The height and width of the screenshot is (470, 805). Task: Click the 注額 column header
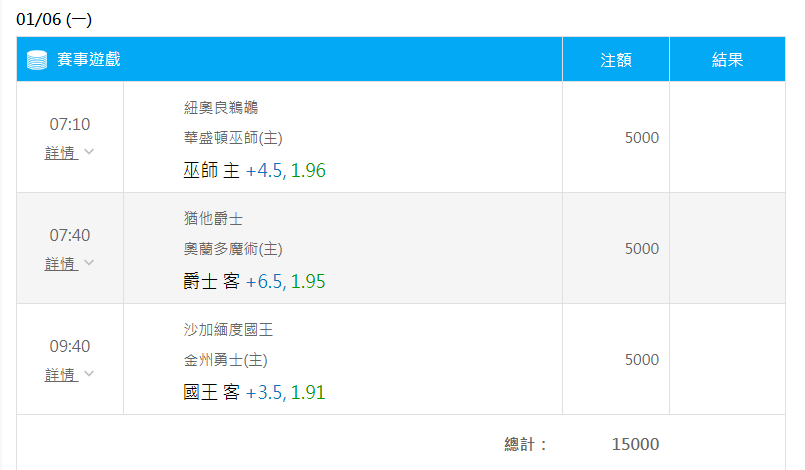pyautogui.click(x=616, y=60)
